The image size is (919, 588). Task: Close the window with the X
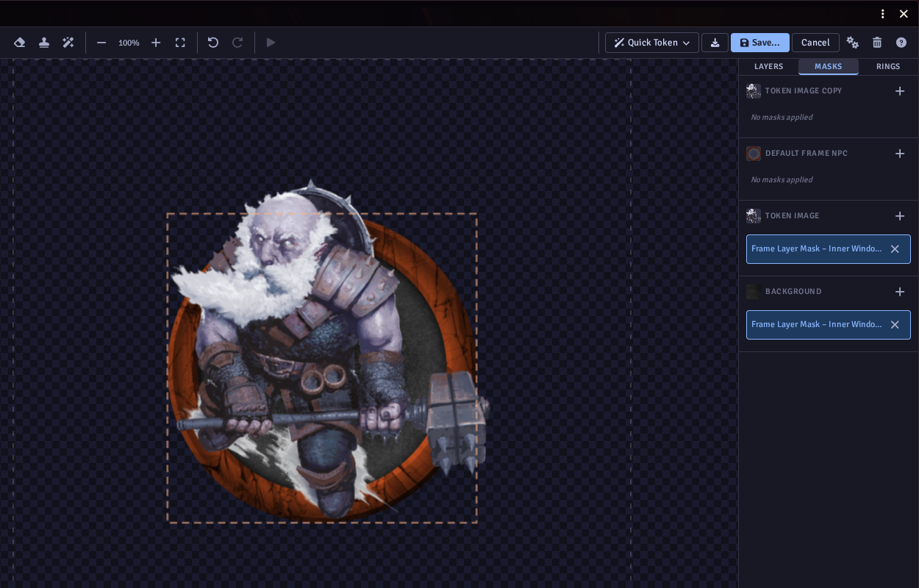point(904,14)
